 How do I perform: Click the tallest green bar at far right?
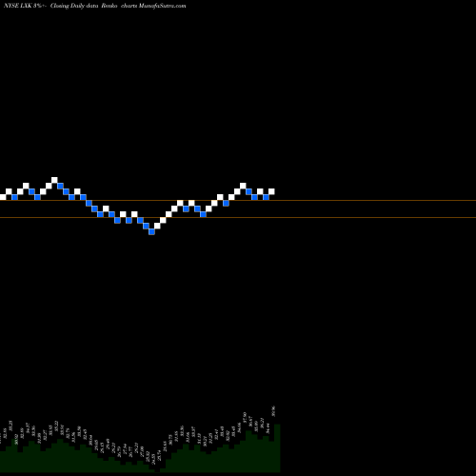(x=277, y=447)
